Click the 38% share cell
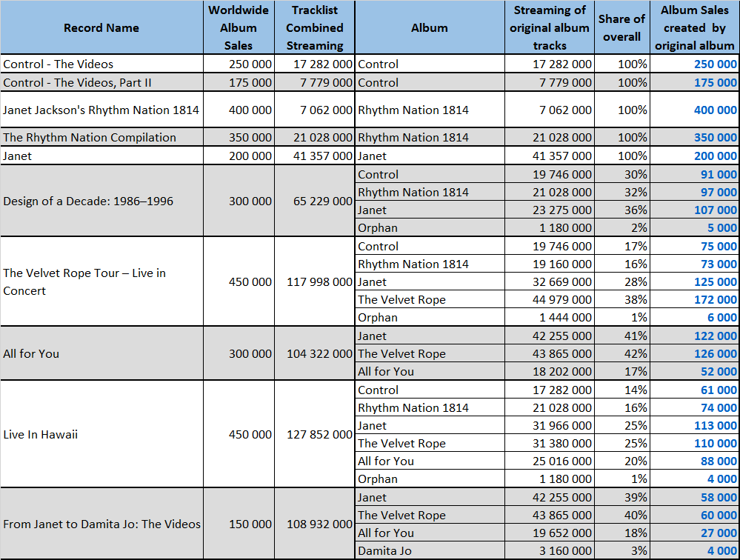 tap(622, 299)
